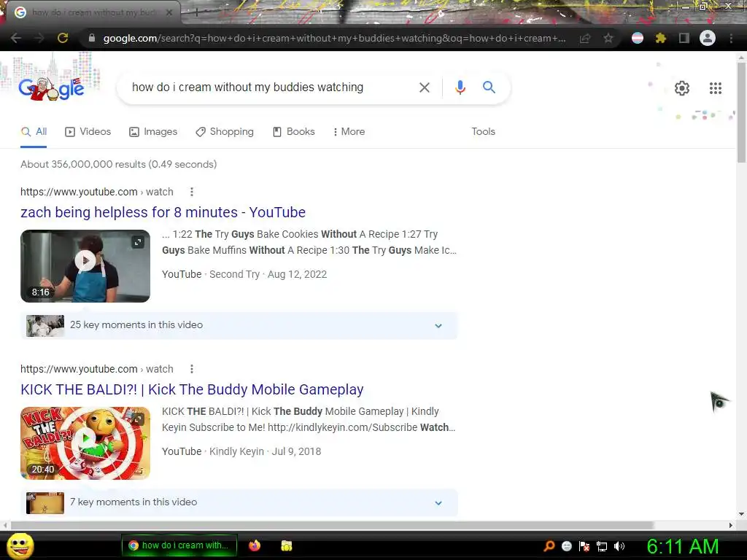Image resolution: width=747 pixels, height=560 pixels.
Task: Expand 7 key moments in this video
Action: click(x=239, y=503)
